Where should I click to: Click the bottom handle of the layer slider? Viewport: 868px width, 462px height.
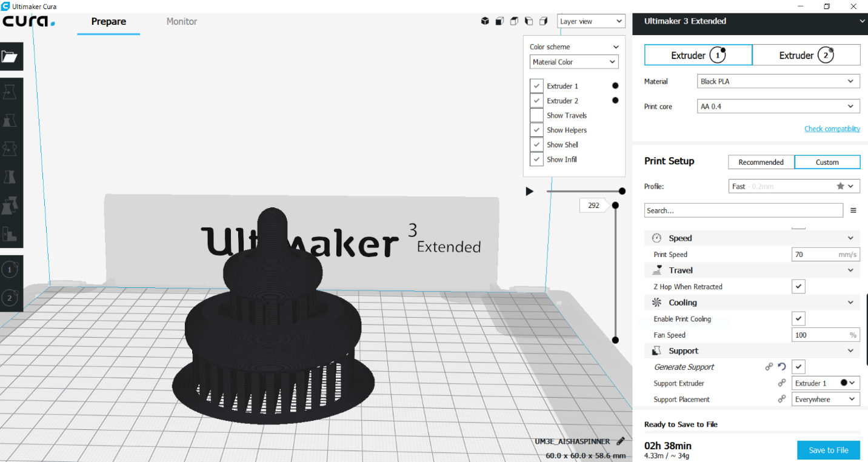[615, 340]
